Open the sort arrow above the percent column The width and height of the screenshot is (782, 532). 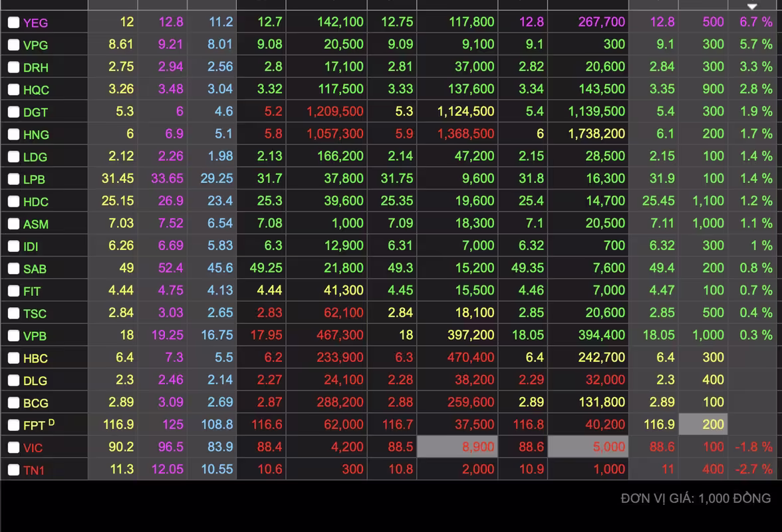[x=752, y=7]
